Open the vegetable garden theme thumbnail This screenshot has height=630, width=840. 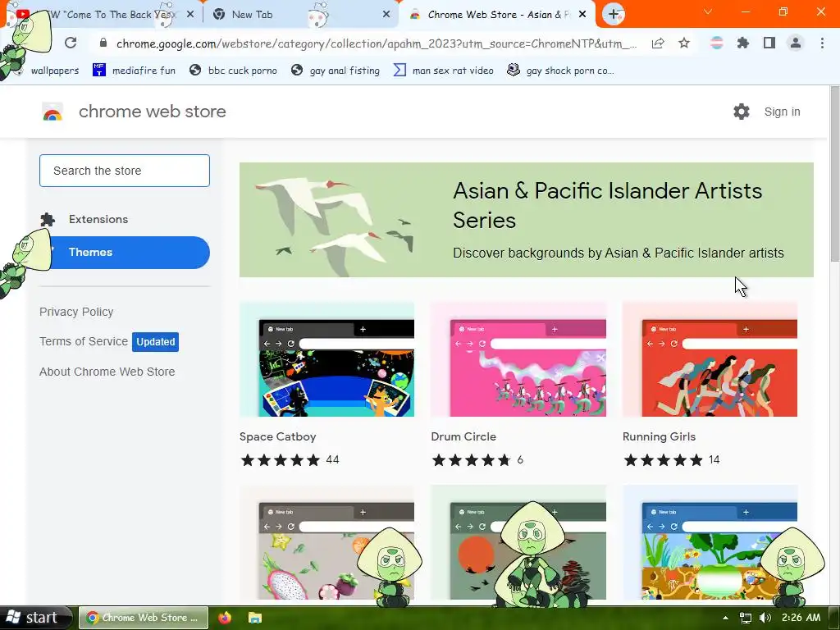710,542
